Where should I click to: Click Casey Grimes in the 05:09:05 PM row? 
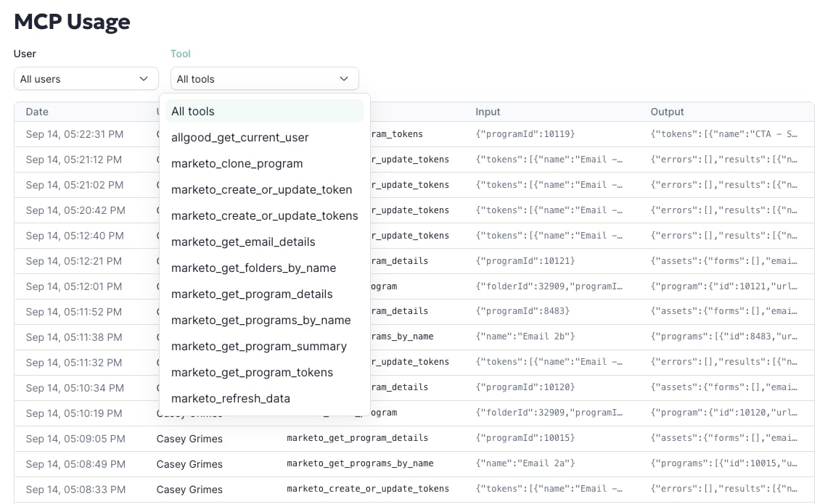coord(189,439)
